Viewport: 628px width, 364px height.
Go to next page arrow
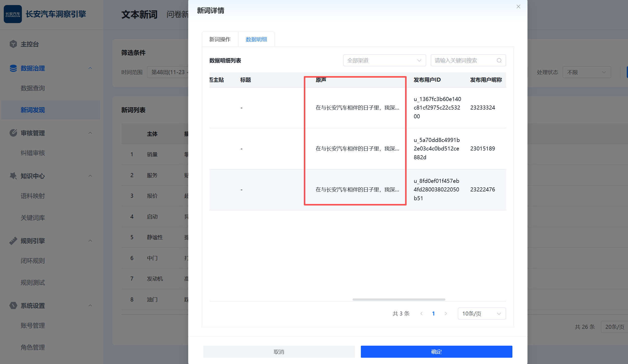[x=446, y=314]
